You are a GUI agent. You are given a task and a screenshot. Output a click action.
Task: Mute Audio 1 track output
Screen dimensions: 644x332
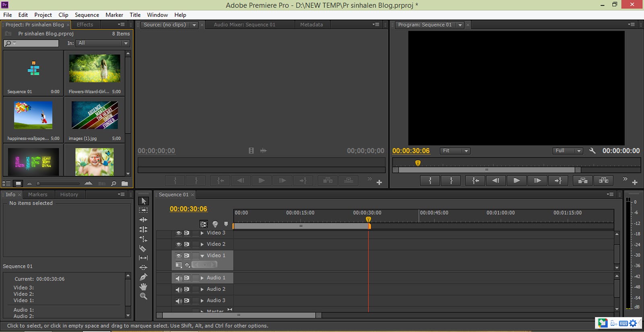[179, 278]
